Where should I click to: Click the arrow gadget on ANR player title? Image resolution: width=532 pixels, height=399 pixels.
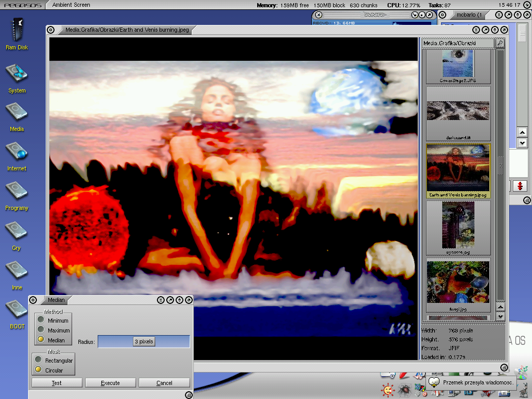click(429, 15)
